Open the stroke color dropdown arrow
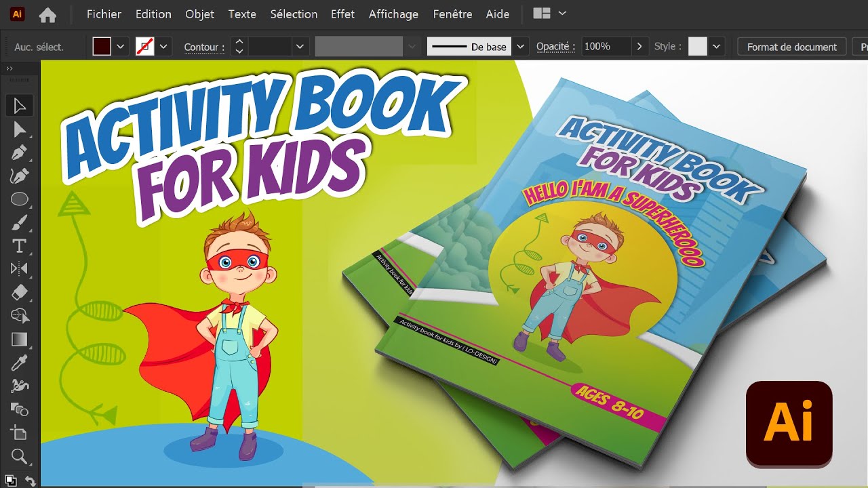Screen dimensions: 868x488 click(x=163, y=47)
